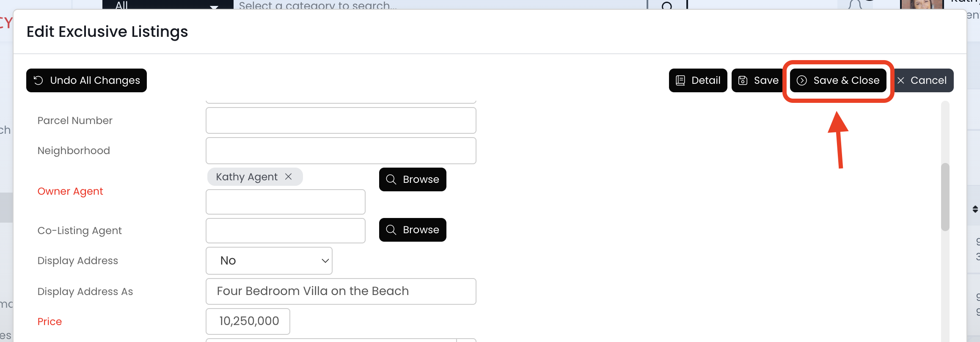
Task: Click the book icon on Detail button
Action: pos(680,80)
